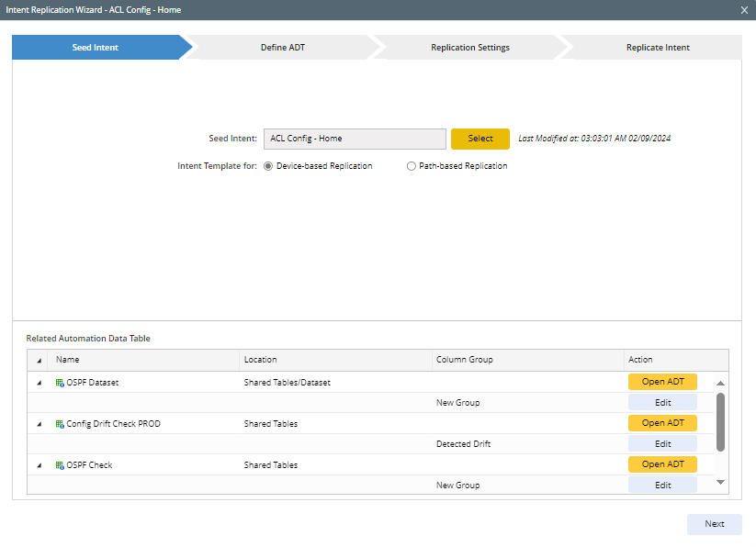Click the OSPF Check table icon
Image resolution: width=756 pixels, height=547 pixels.
point(61,465)
